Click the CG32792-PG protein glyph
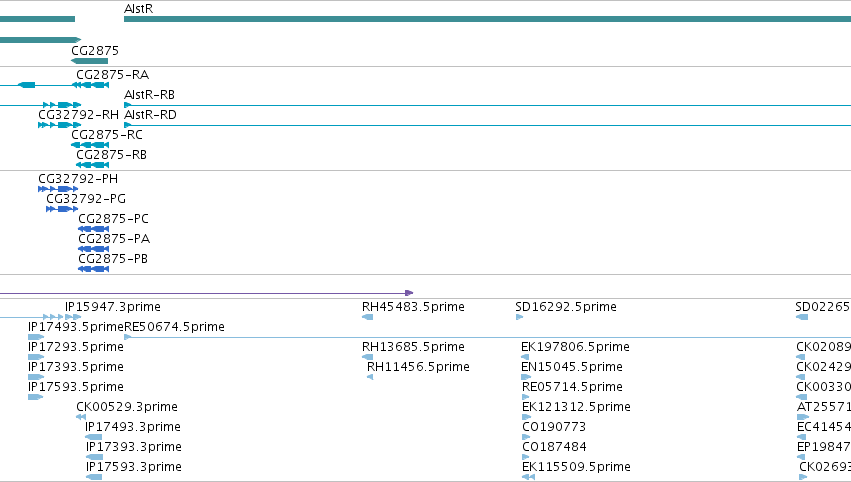The height and width of the screenshot is (482, 851). pos(62,209)
